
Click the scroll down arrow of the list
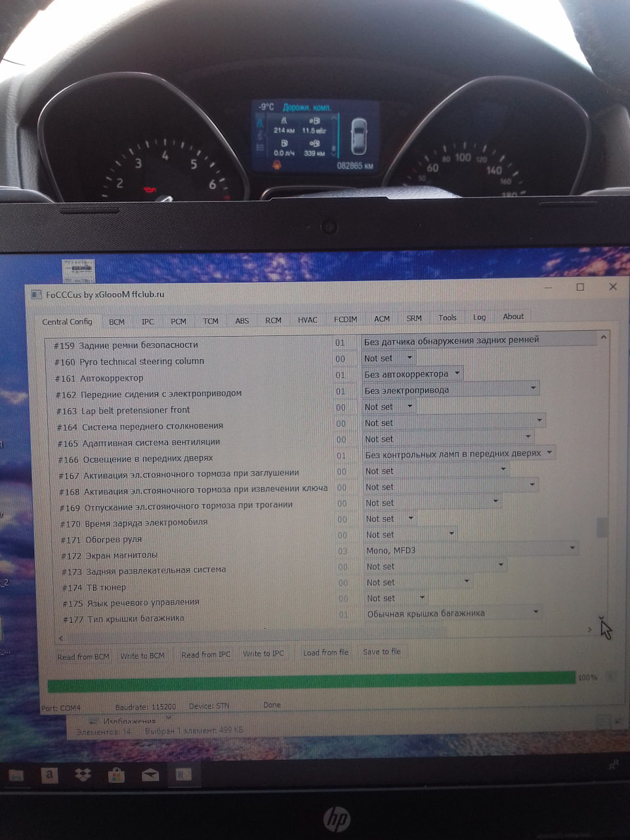pyautogui.click(x=600, y=618)
